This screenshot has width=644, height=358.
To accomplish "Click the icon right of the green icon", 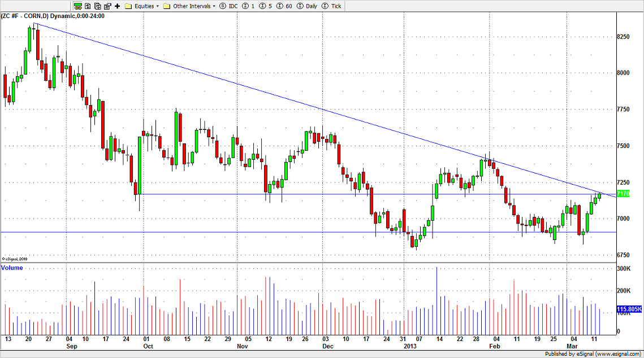I will [88, 6].
